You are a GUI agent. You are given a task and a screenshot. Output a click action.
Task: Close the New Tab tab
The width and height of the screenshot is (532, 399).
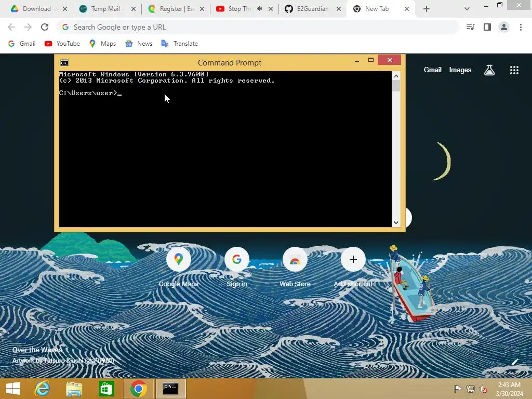point(407,9)
